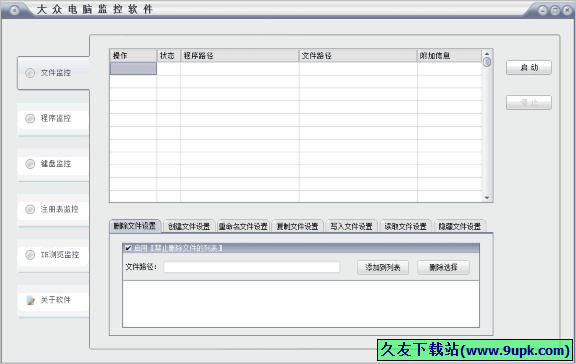Select the 创建文件设置 tab
Image resolution: width=576 pixels, height=364 pixels.
pos(189,227)
